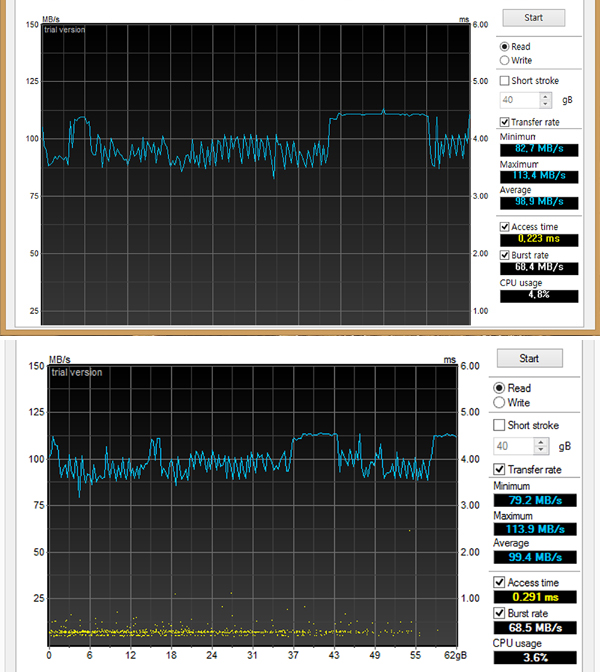Select the Read radio button in lower panel
Viewport: 600px width, 672px height.
pos(500,388)
